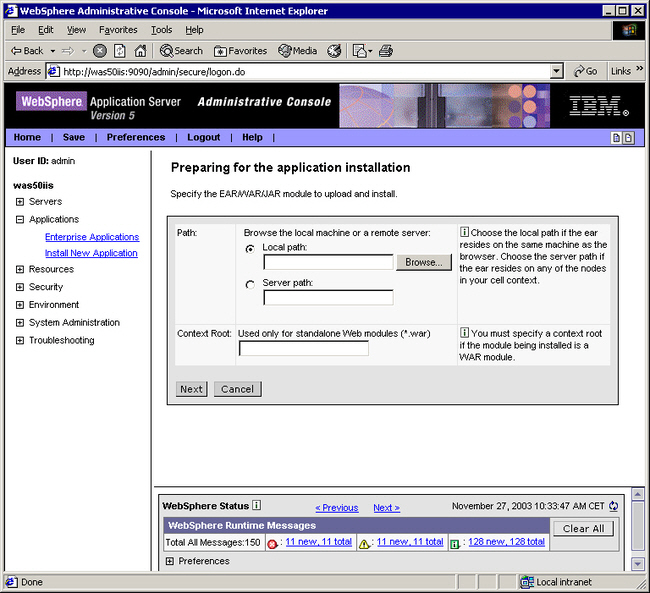Screen dimensions: 650x593
Task: Click the Previous link in WebSphere Status
Action: point(337,508)
